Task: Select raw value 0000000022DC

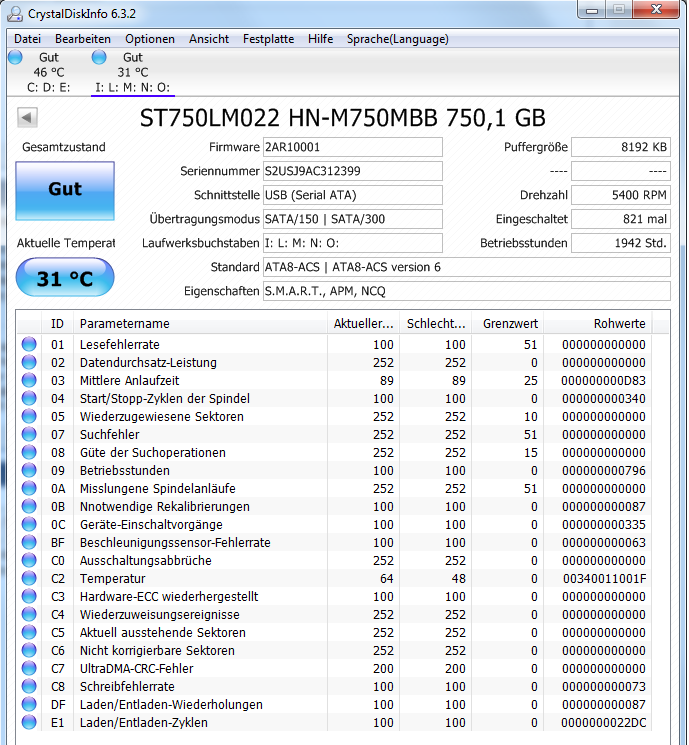Action: [x=603, y=723]
